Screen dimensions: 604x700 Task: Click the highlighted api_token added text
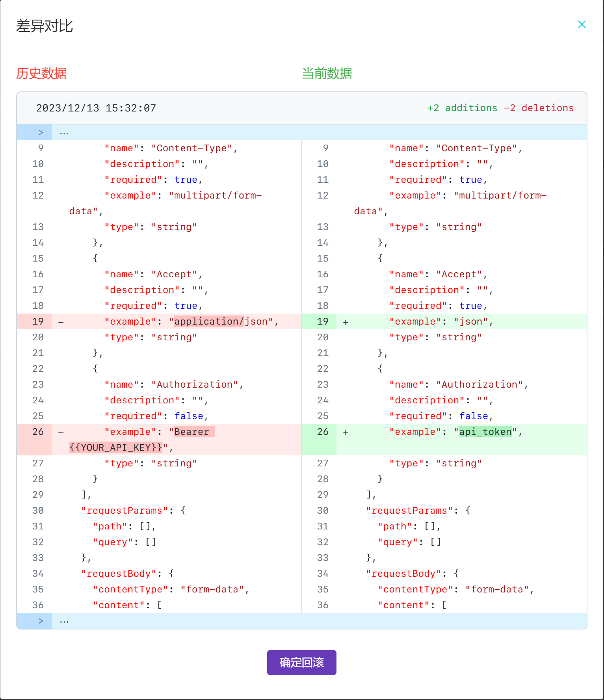(485, 432)
